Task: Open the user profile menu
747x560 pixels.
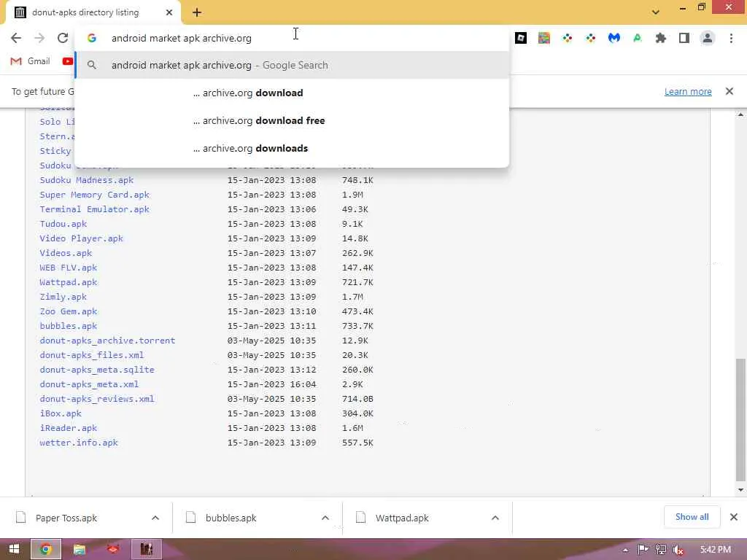Action: tap(708, 38)
